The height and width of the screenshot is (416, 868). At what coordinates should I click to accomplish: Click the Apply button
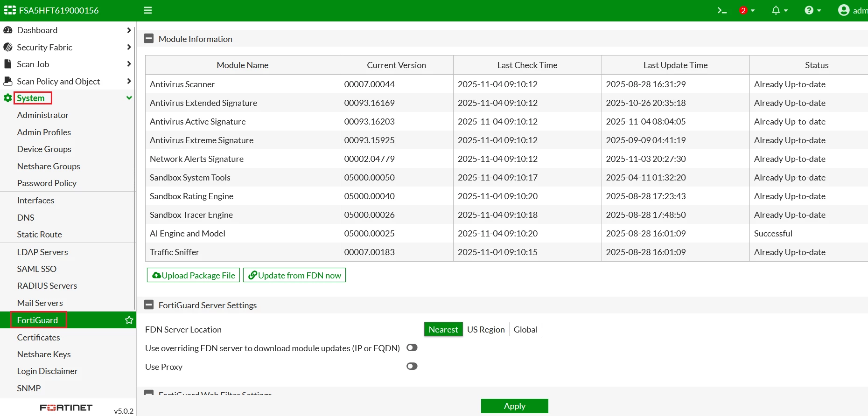tap(515, 406)
